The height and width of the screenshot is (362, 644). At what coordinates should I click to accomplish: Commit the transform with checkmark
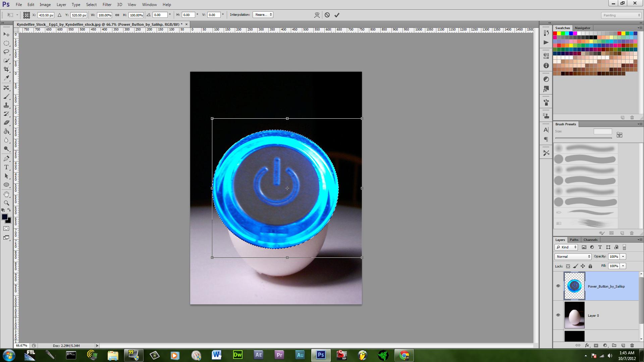tap(337, 15)
